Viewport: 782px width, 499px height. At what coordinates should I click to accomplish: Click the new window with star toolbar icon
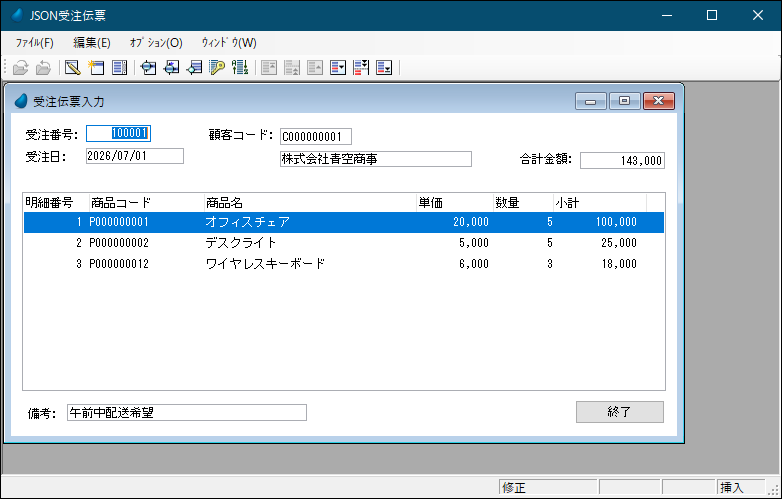[96, 67]
